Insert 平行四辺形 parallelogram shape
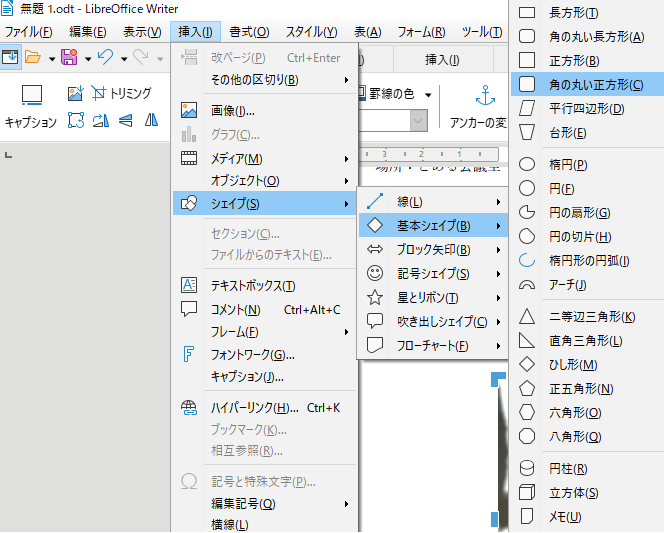664x533 pixels. [x=588, y=109]
